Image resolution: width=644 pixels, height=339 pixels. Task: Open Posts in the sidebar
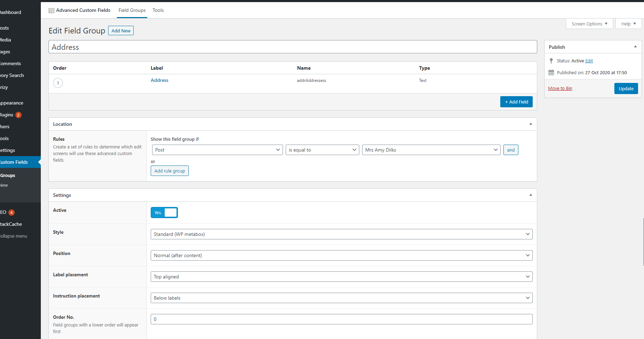click(x=20, y=28)
